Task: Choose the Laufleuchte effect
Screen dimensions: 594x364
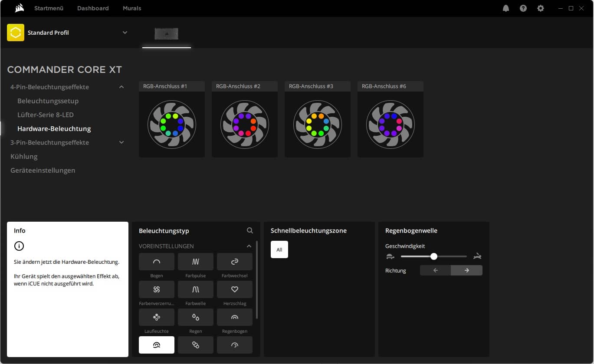Action: pyautogui.click(x=156, y=317)
